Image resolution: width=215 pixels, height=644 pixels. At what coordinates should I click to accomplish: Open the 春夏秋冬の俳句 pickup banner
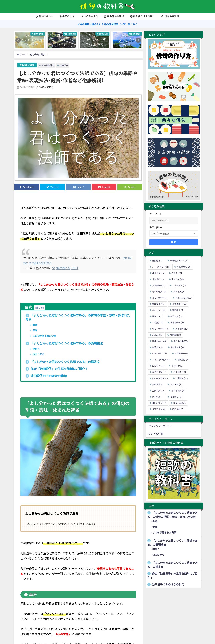click(x=173, y=87)
